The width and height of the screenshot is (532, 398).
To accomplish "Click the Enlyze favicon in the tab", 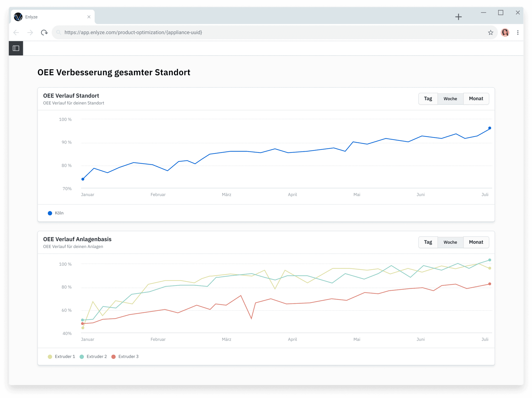I will 18,17.
